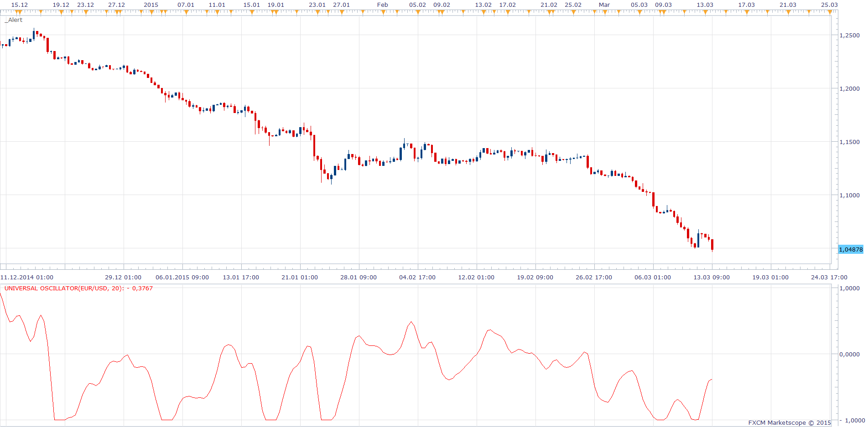Click the 27.12 date on top scale
The image size is (868, 427).
(x=117, y=5)
